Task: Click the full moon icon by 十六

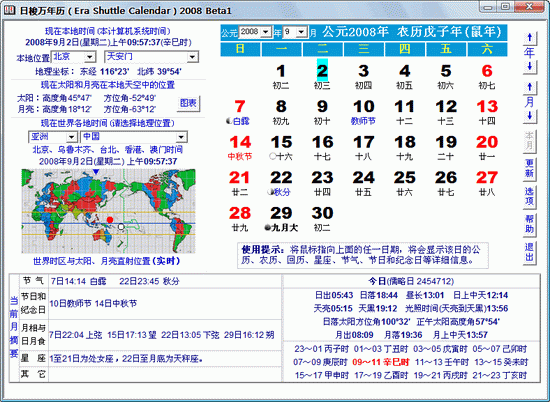Action: (x=272, y=156)
